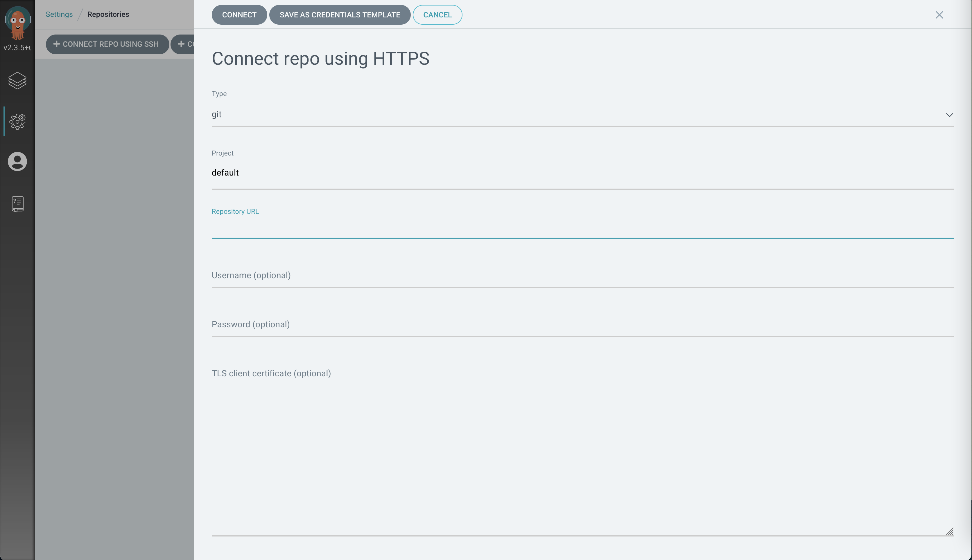This screenshot has width=972, height=560.
Task: Go to Settings breadcrumb link
Action: point(59,14)
